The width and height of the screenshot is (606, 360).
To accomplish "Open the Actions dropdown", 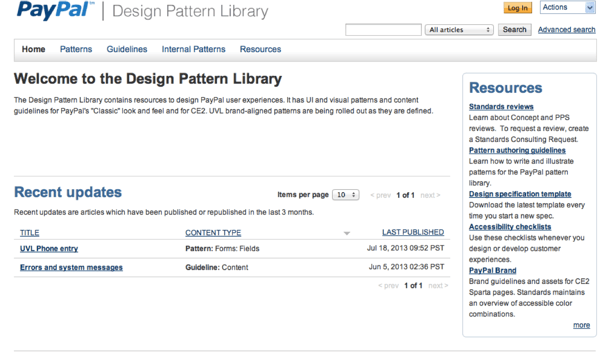I will 567,7.
